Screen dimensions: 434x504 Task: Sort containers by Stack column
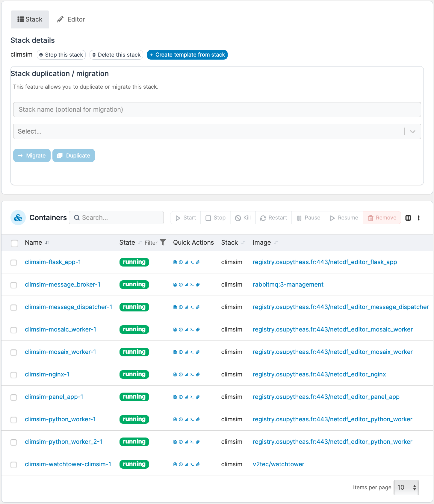(x=233, y=243)
